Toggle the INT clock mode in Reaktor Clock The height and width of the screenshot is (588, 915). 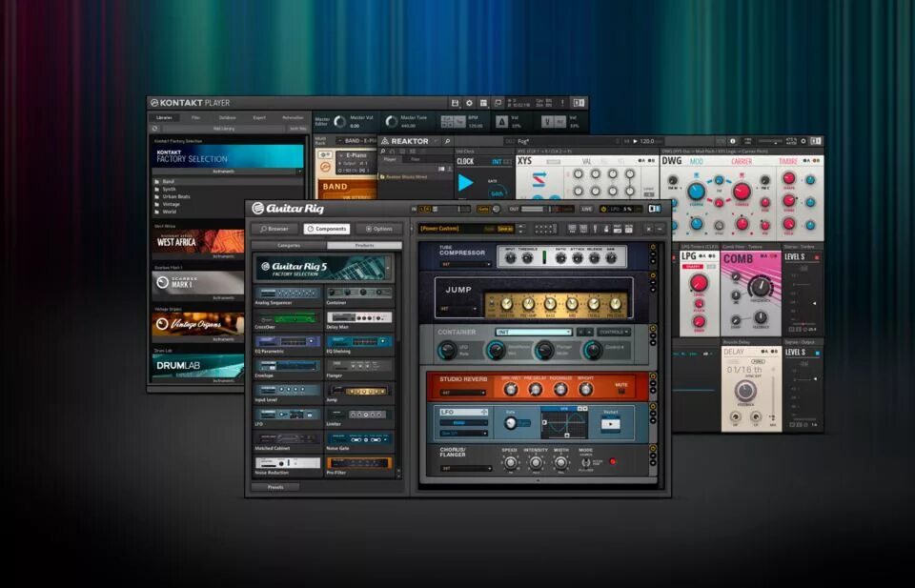497,162
